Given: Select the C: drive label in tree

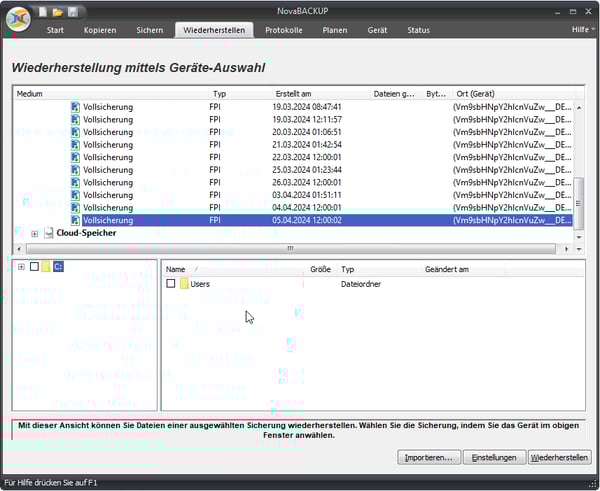Looking at the screenshot, I should coord(59,266).
